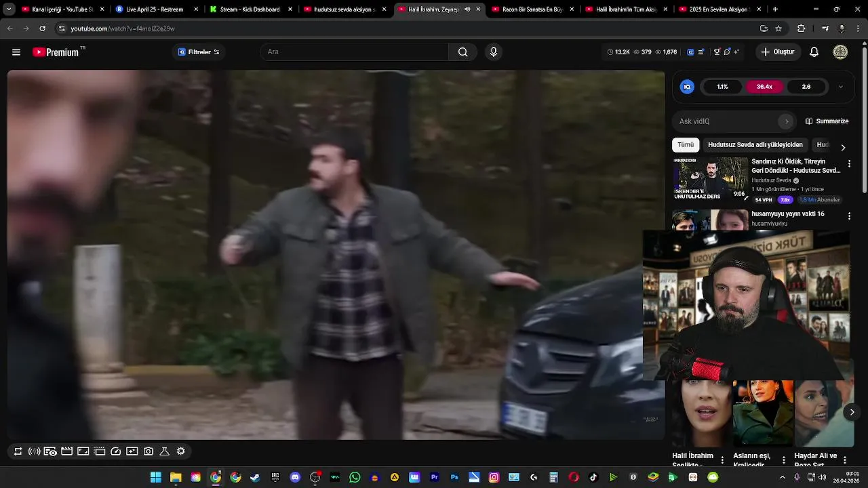Screen dimensions: 868x488
Task: Open vidIQ chat bubble icon
Action: point(727,52)
